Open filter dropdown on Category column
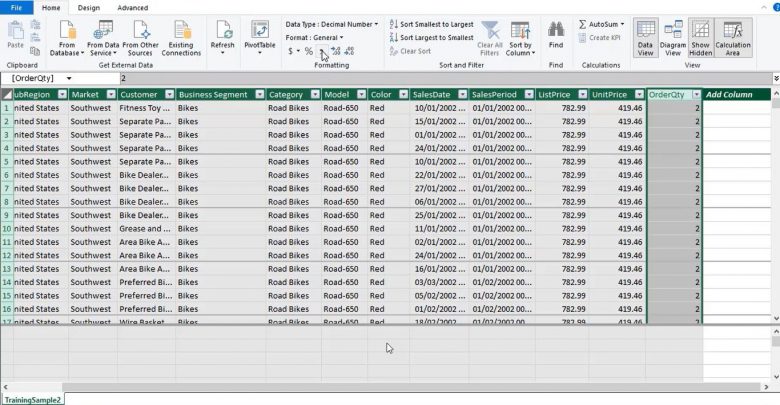This screenshot has width=780, height=405. (315, 95)
